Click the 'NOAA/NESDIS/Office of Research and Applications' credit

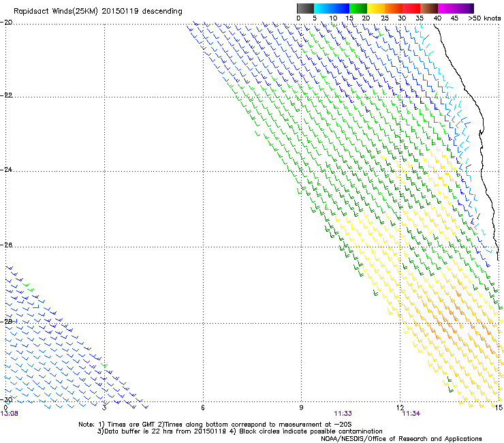coord(401,439)
